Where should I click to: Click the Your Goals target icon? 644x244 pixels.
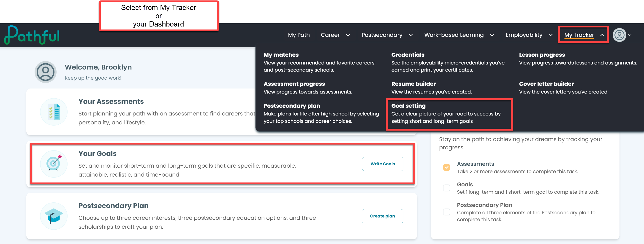(54, 164)
